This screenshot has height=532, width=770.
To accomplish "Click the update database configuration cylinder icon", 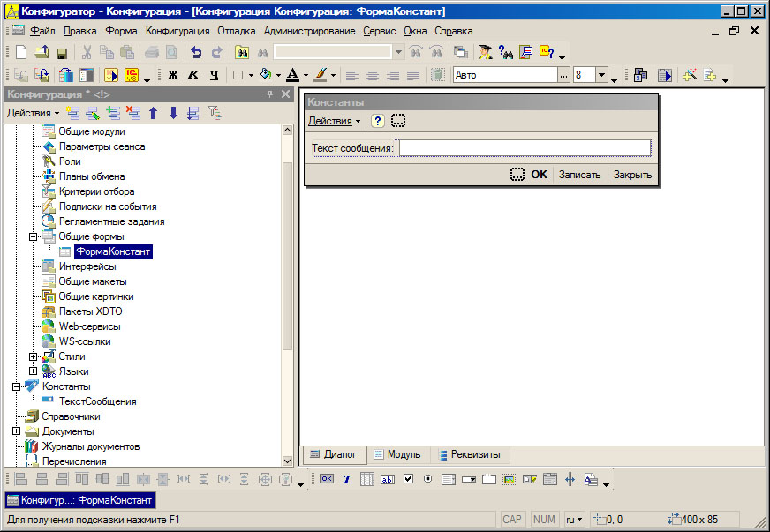I will tap(66, 75).
